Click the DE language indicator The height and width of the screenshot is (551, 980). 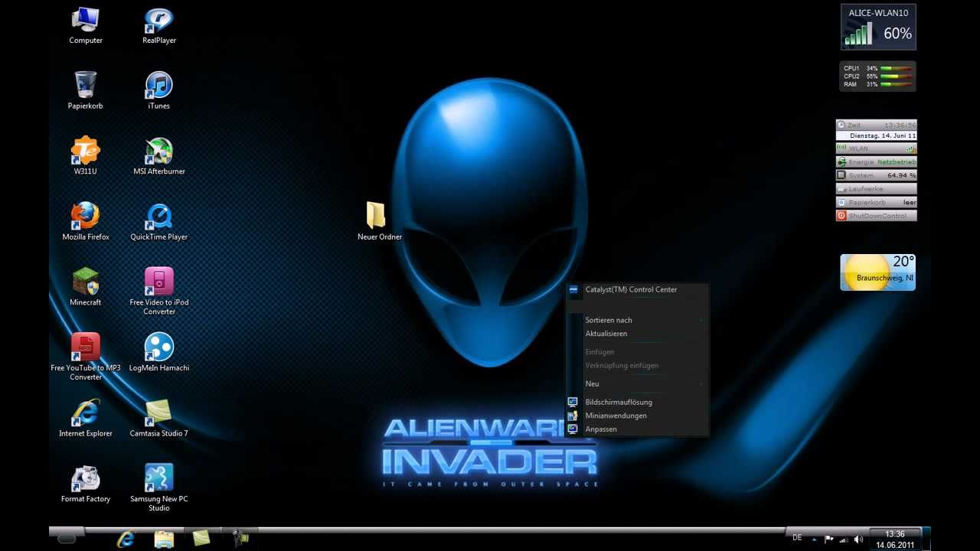point(797,538)
